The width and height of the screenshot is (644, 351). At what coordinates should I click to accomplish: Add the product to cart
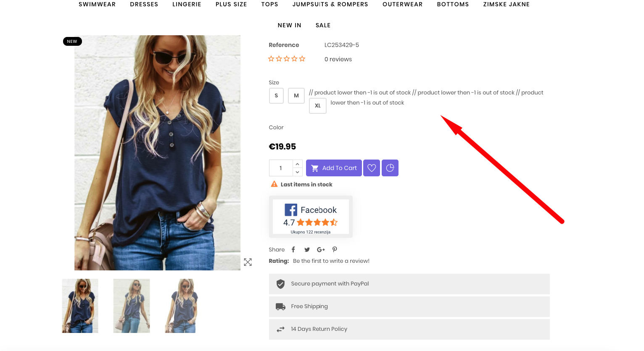click(334, 168)
